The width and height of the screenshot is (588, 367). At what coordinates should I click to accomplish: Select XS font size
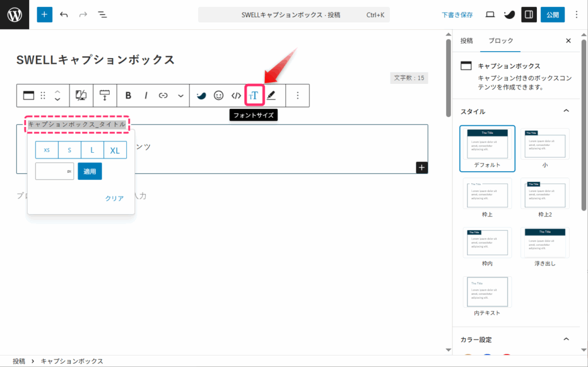pos(47,150)
